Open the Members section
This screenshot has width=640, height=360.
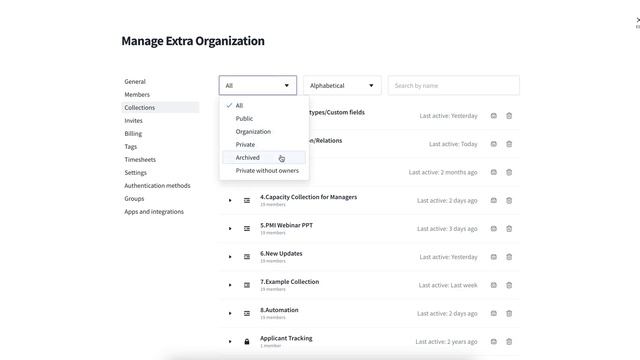[137, 95]
